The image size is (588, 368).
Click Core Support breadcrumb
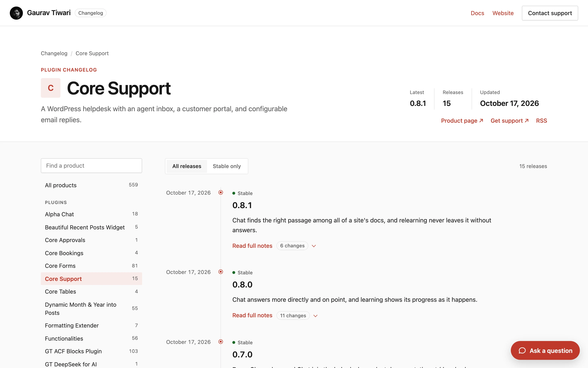pyautogui.click(x=92, y=53)
